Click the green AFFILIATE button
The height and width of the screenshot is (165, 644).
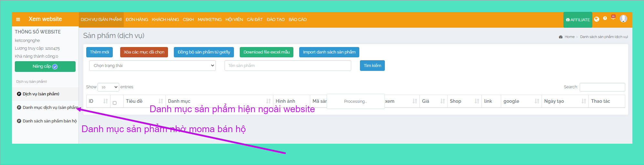[x=577, y=20]
